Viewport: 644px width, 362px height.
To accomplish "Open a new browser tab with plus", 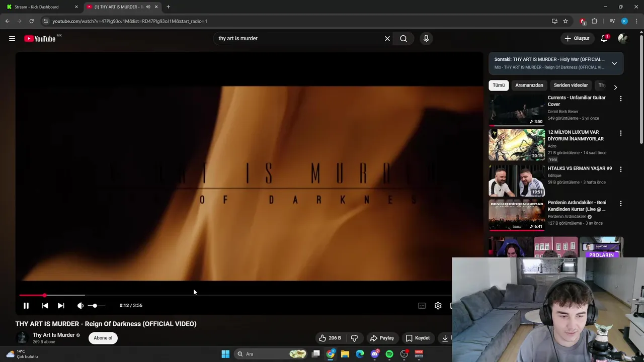I will pos(168,7).
